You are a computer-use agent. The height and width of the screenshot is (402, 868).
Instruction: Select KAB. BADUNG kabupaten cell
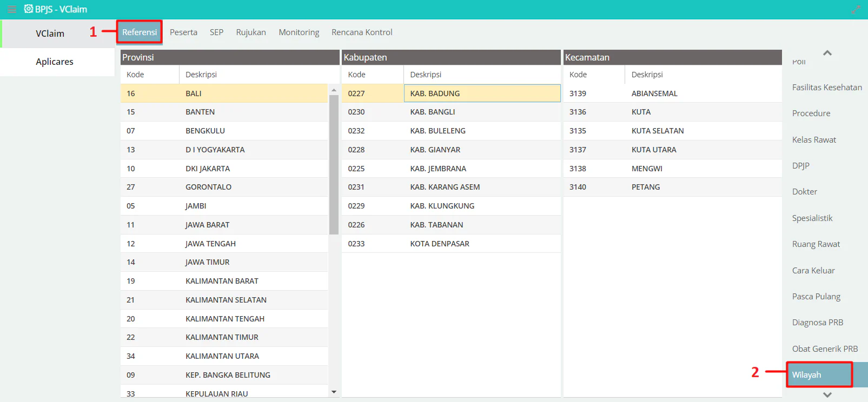482,93
